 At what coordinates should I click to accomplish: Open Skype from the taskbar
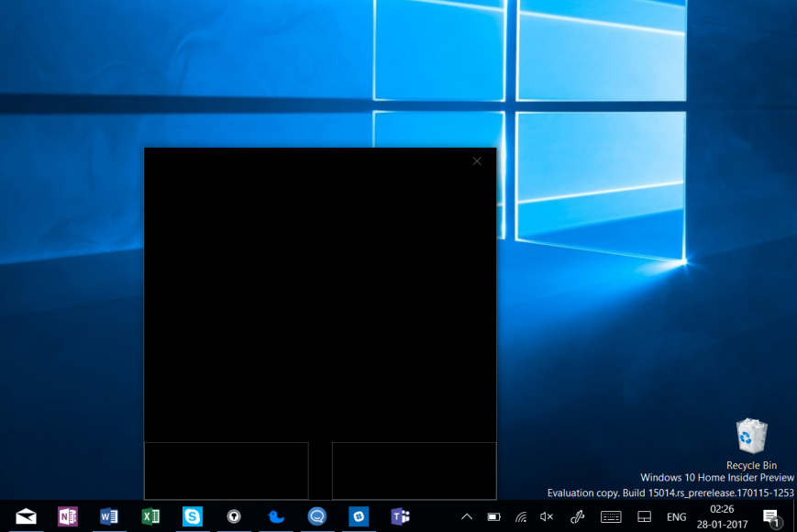point(193,516)
